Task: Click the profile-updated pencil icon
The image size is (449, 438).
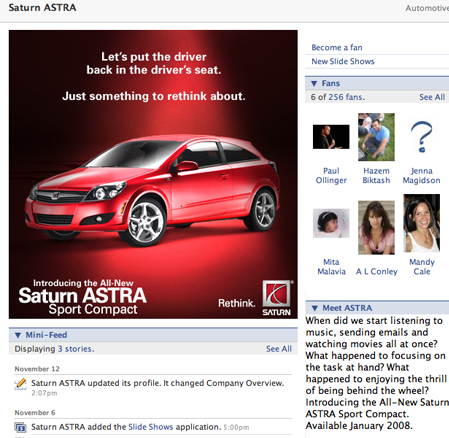Action: tap(20, 384)
